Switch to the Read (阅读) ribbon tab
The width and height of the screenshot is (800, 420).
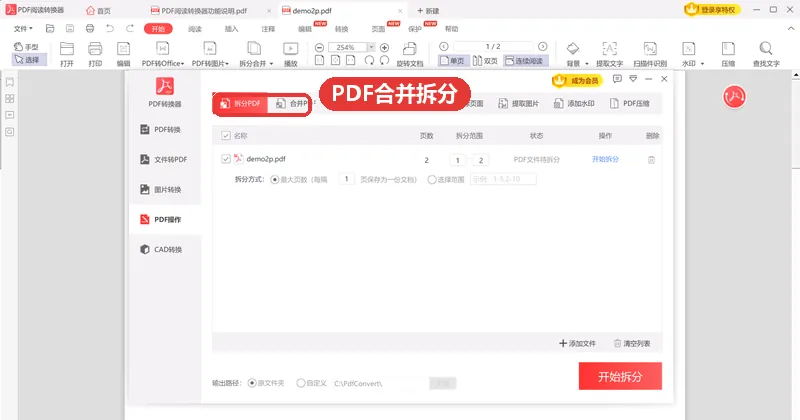[195, 29]
